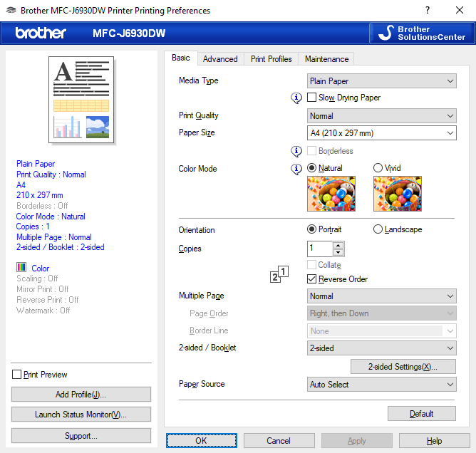Launch the Status Monitor
Viewport: 476px width, 453px height.
coord(81,414)
